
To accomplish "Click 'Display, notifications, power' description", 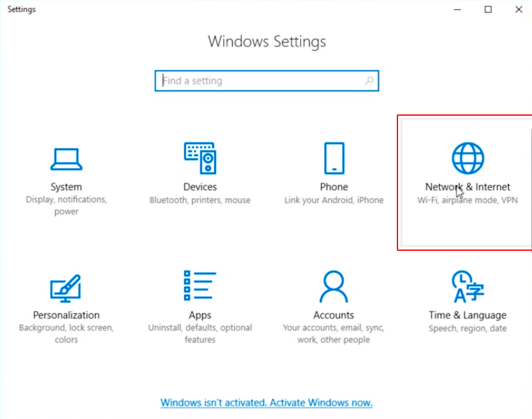I will click(66, 205).
